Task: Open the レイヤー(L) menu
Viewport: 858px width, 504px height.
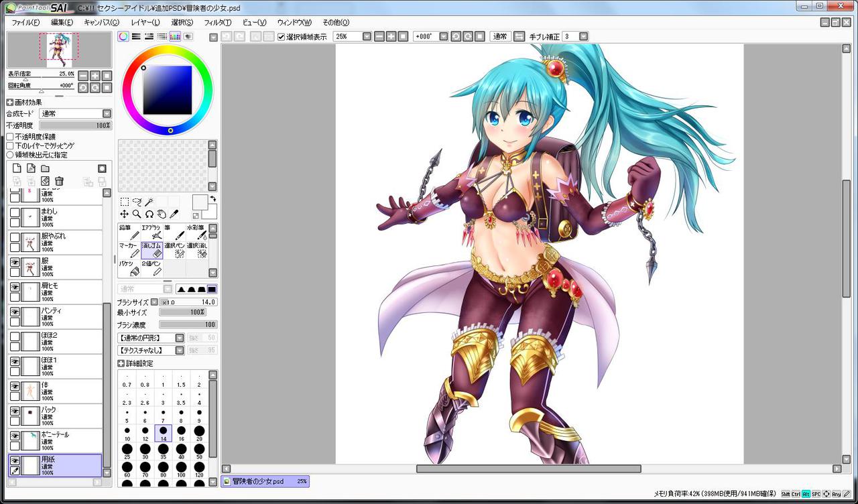Action: (145, 23)
